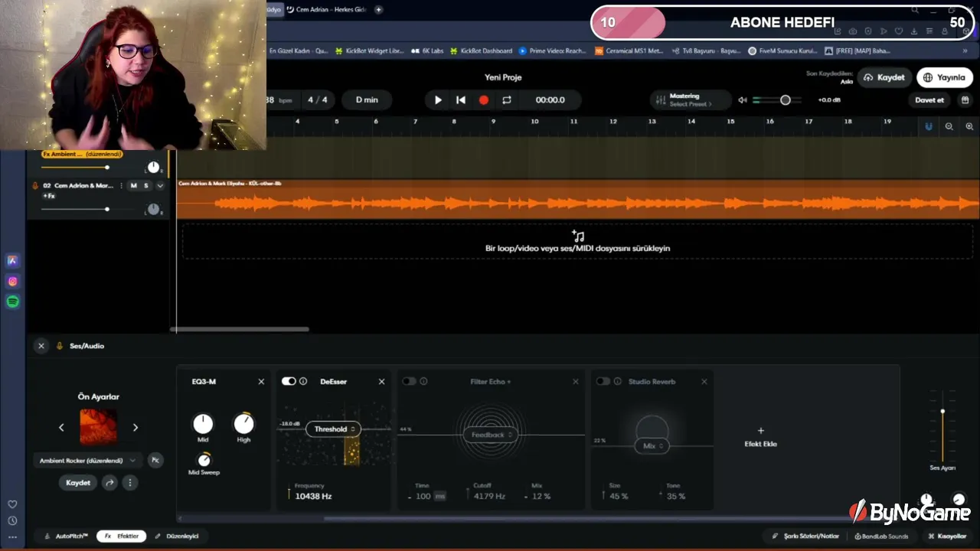Click track 02 microphone icon
Viewport: 980px width, 551px height.
(35, 185)
